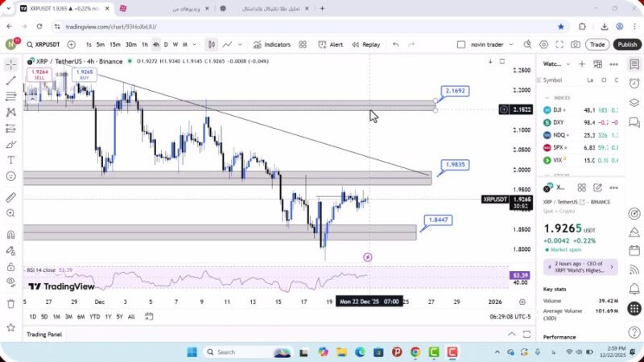
Task: Click the XRPUSDT symbol search field
Action: pyautogui.click(x=44, y=45)
